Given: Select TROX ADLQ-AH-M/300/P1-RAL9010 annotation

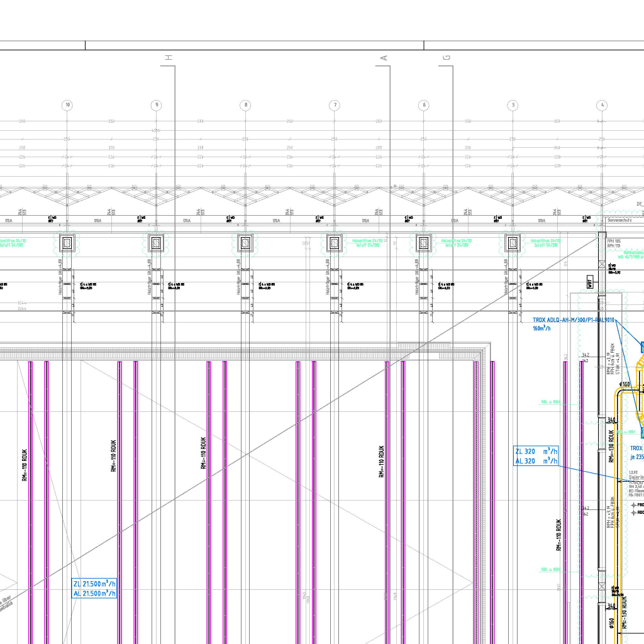Looking at the screenshot, I should point(573,320).
